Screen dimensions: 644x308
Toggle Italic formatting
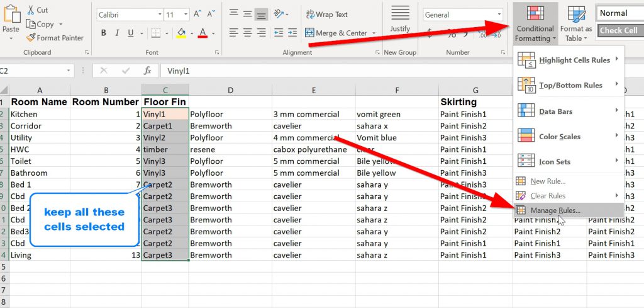[x=117, y=33]
